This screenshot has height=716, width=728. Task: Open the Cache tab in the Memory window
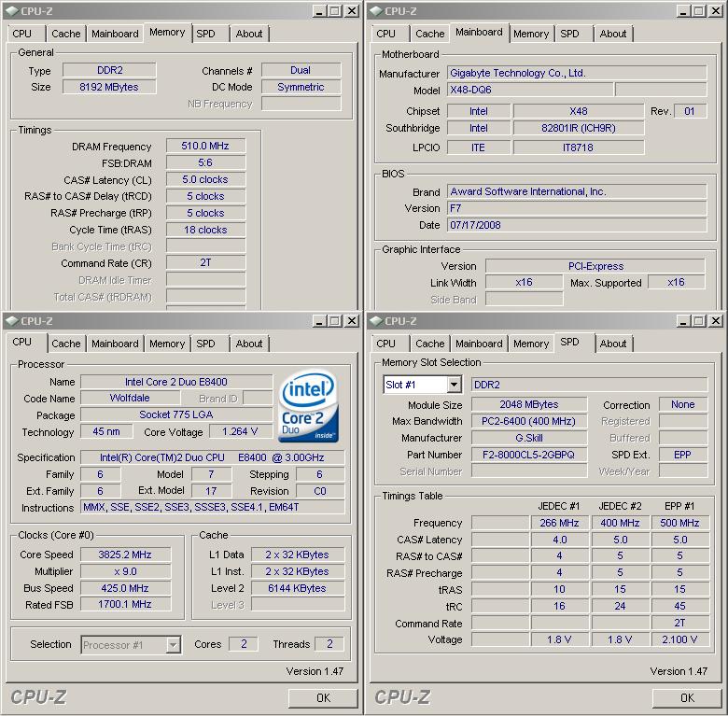click(66, 34)
